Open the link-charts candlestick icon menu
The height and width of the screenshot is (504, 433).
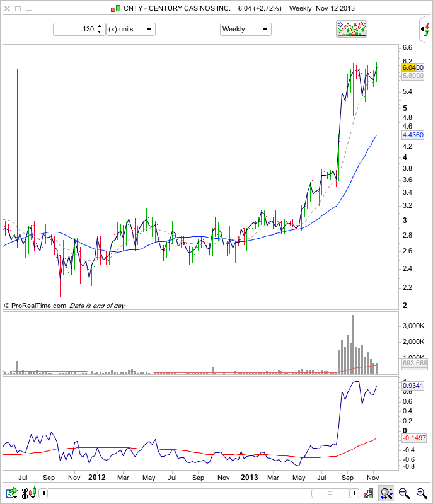(28, 493)
